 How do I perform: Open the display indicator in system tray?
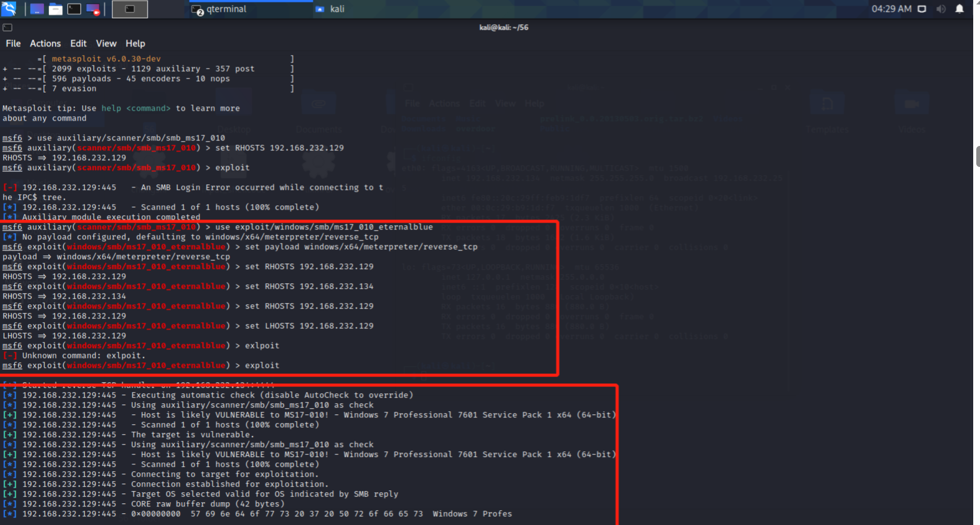[922, 9]
